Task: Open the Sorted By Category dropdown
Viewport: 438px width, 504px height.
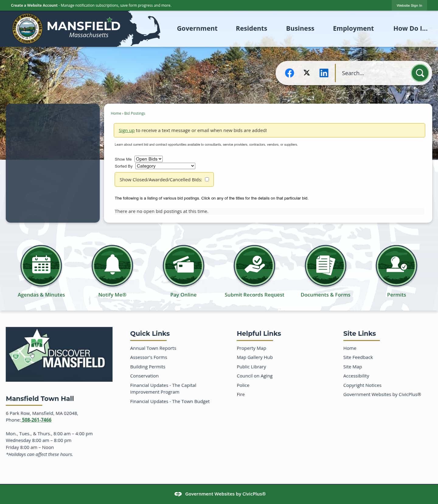Action: 165,166
